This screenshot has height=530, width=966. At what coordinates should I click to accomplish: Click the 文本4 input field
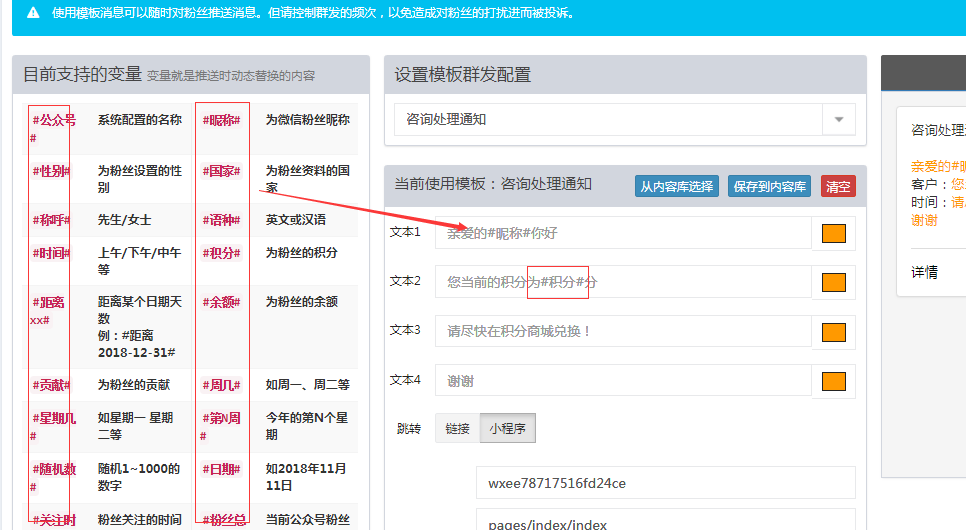point(623,381)
